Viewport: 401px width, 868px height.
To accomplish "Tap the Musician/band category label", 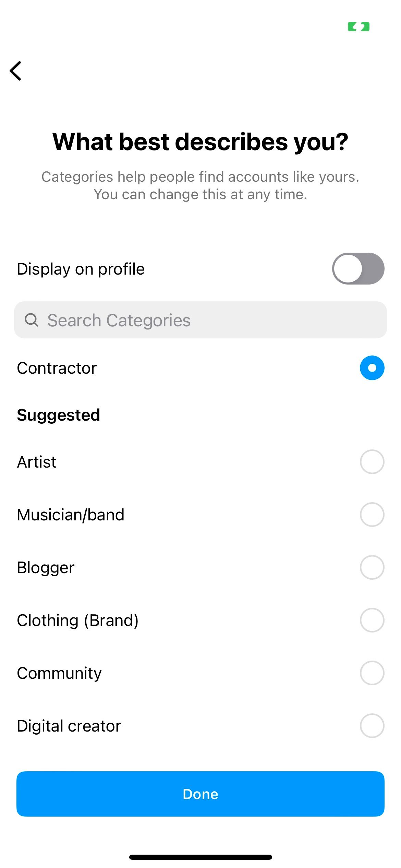I will (71, 515).
